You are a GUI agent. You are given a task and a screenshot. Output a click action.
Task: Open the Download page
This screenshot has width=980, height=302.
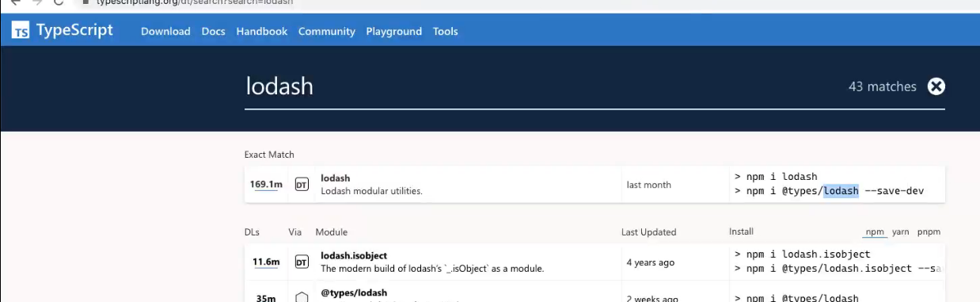(x=165, y=32)
